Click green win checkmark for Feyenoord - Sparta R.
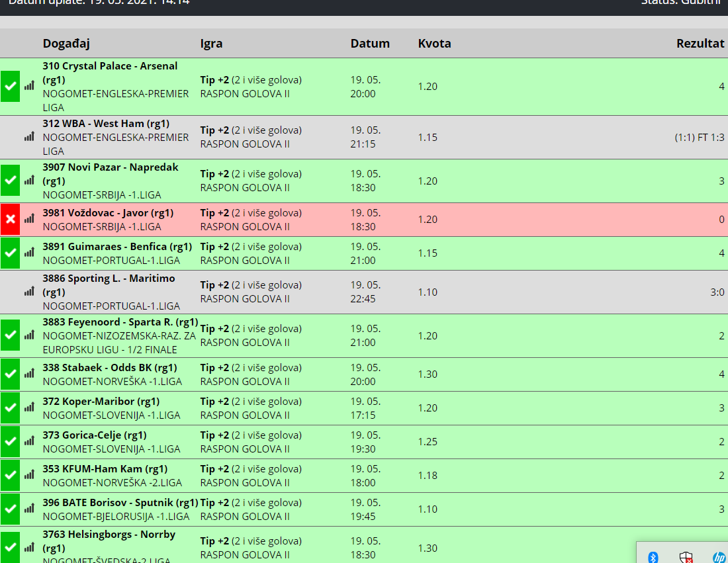Screen dimensions: 728x563 pos(10,335)
